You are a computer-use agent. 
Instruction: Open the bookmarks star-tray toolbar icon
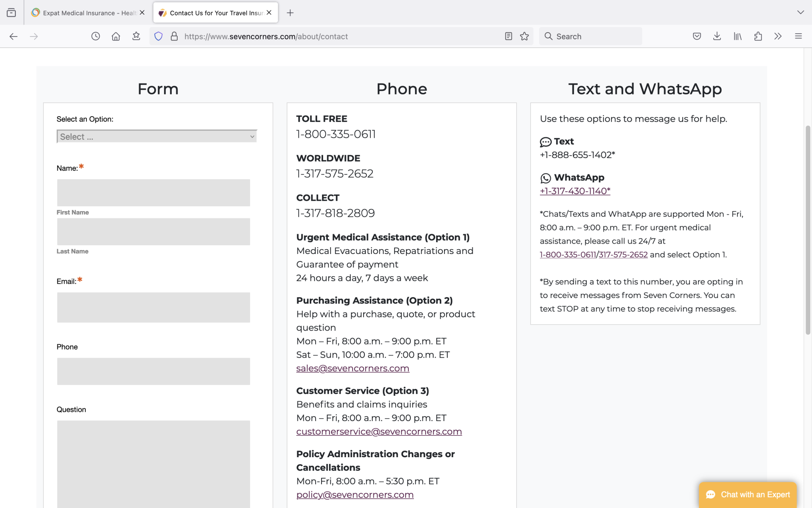point(136,37)
